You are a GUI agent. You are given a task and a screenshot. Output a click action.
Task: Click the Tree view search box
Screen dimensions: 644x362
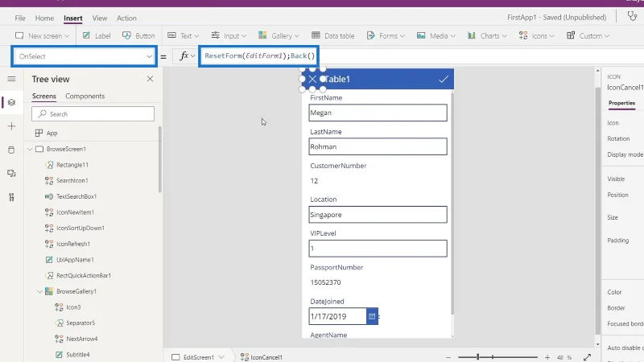pos(93,114)
